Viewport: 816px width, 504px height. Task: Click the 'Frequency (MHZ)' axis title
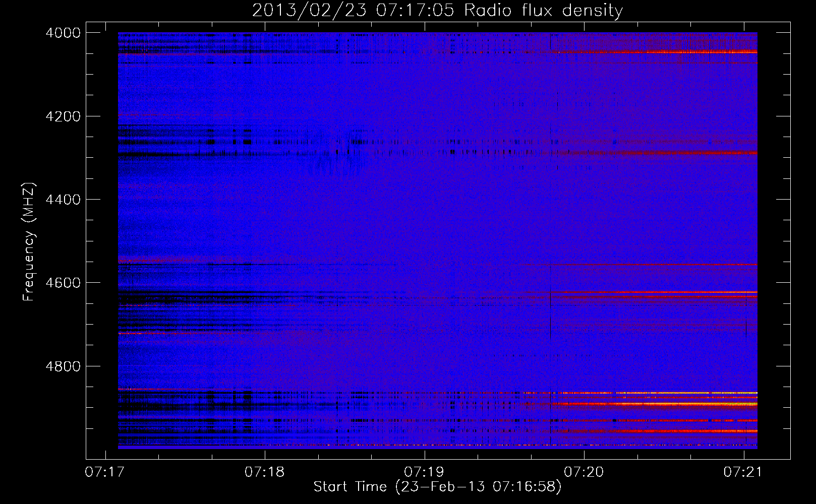pos(29,242)
